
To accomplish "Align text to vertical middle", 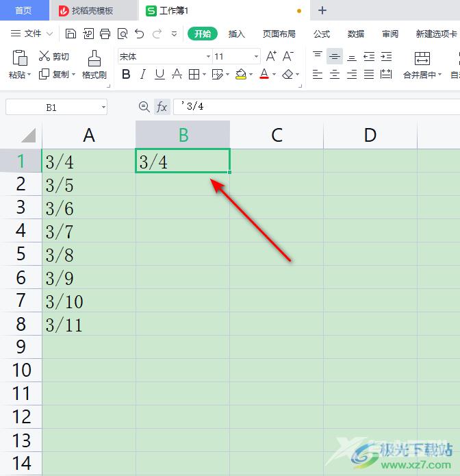I will [x=334, y=56].
